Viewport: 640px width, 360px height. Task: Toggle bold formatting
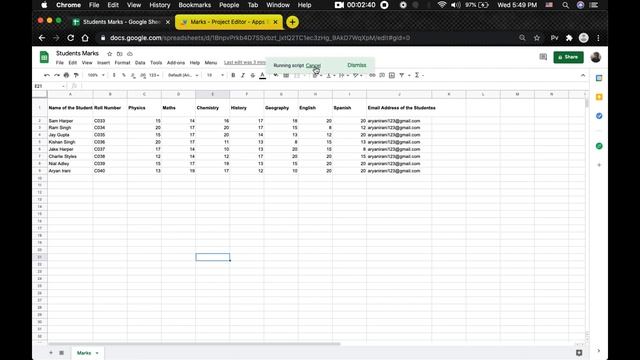(233, 75)
